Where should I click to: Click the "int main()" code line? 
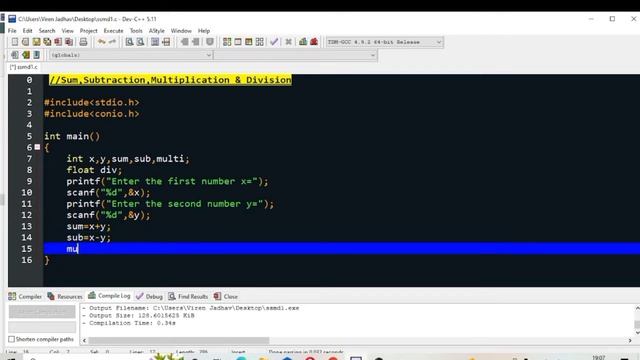(x=72, y=136)
